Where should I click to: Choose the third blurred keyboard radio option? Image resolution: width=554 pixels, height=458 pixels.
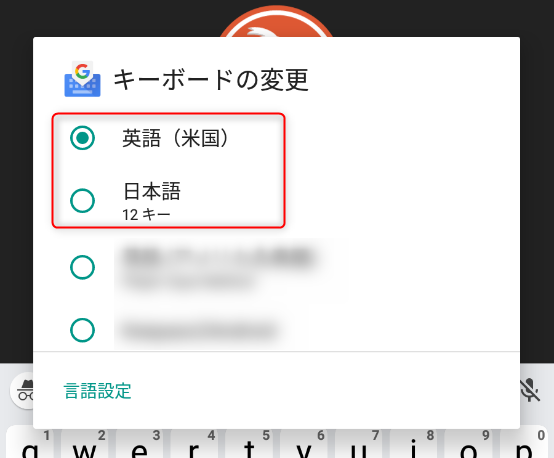coord(82,267)
